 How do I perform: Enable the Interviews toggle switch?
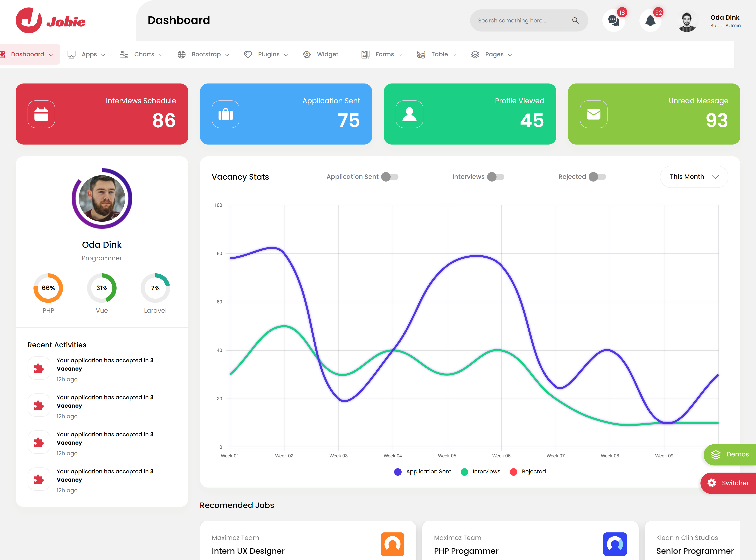click(495, 177)
